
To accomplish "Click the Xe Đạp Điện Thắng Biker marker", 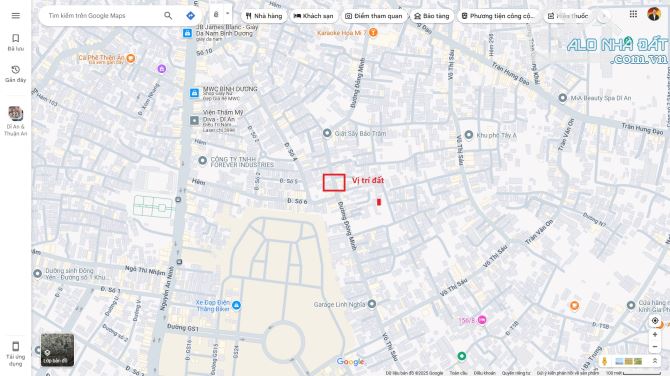I will (x=236, y=306).
